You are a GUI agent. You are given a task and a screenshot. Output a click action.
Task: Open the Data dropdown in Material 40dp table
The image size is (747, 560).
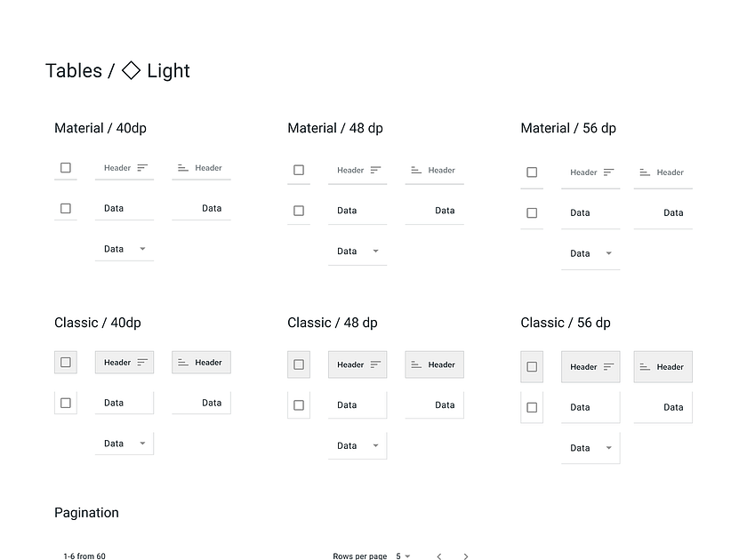coord(141,249)
